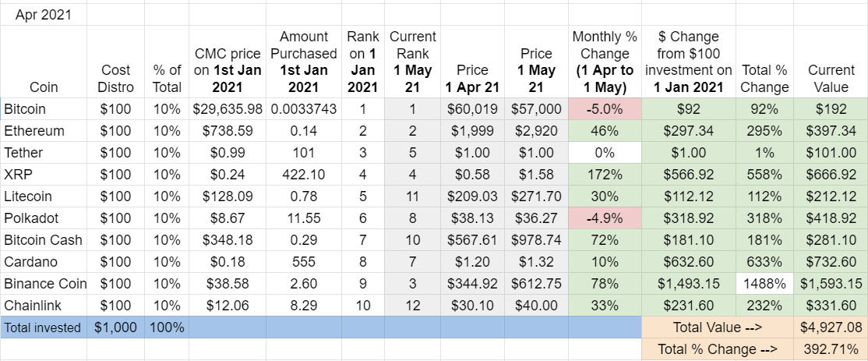The image size is (868, 361).
Task: Select Bitcoin's 1 May price $57,000
Action: [536, 109]
